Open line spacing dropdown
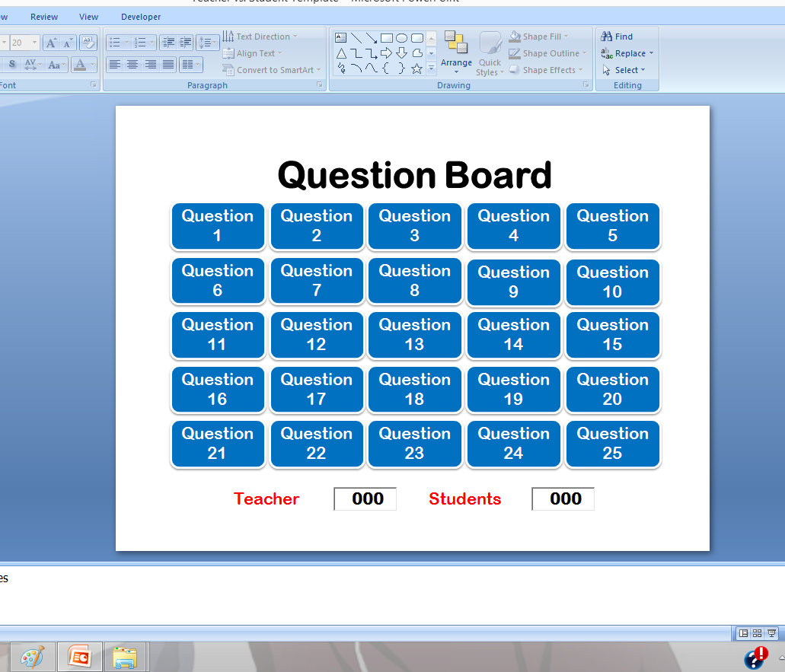785x672 pixels. pyautogui.click(x=207, y=43)
